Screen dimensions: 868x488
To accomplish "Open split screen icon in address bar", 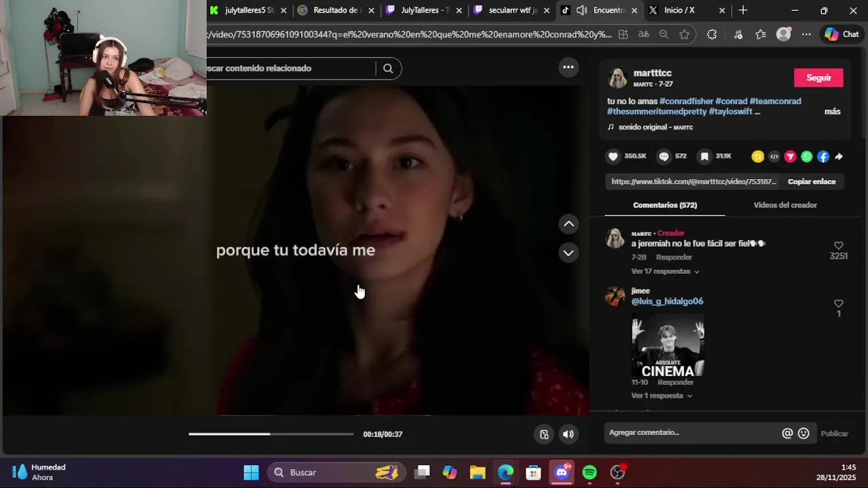I will 623,35.
